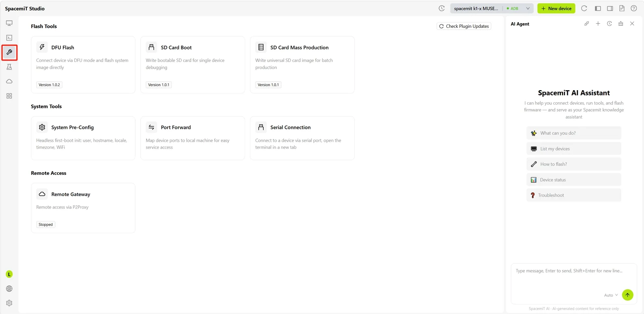Screen dimensions: 644x314
Task: Open the DFU Flash tool card
Action: pyautogui.click(x=83, y=65)
